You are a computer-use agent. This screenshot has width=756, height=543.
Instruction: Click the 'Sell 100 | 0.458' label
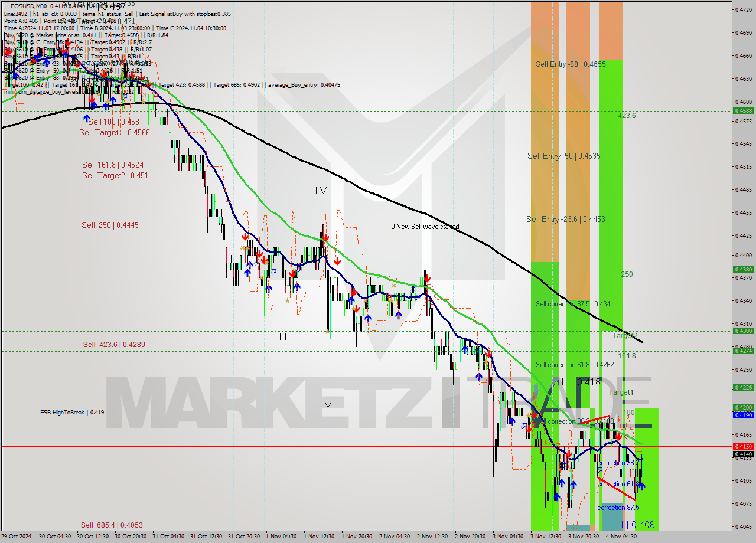click(x=113, y=122)
